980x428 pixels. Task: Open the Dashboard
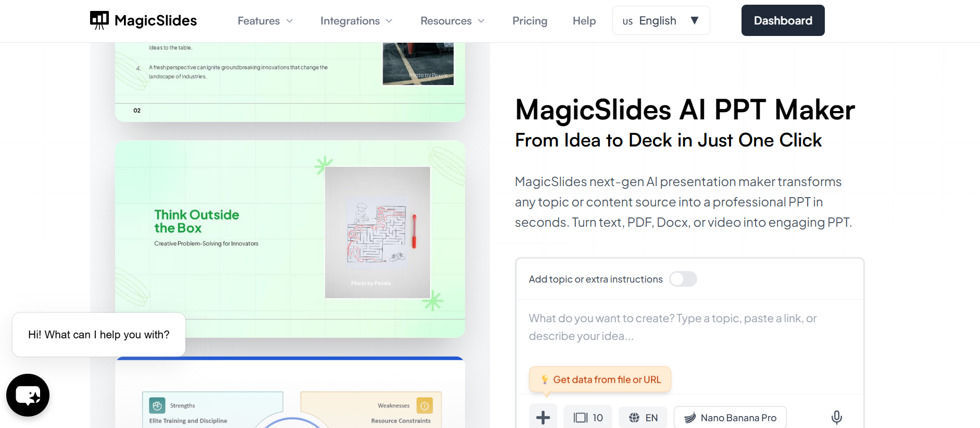click(783, 20)
